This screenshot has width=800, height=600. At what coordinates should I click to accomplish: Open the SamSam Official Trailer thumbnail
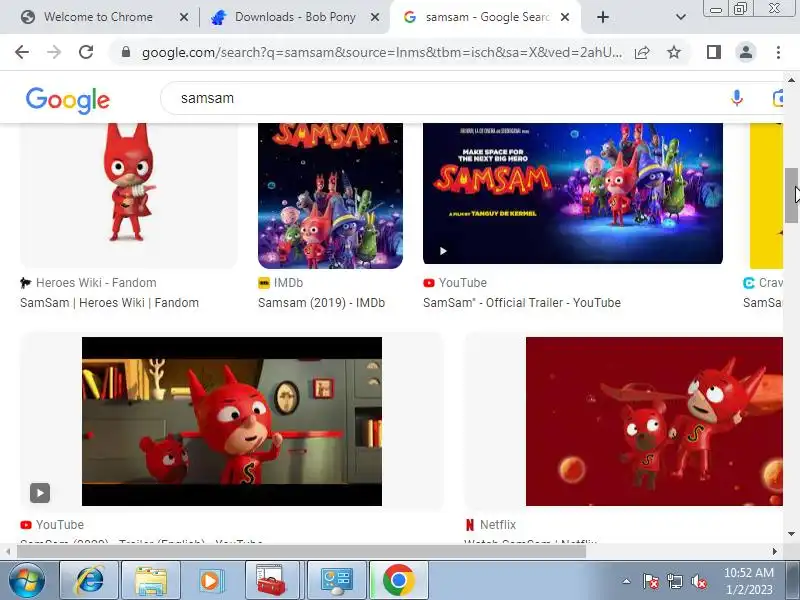[x=572, y=193]
